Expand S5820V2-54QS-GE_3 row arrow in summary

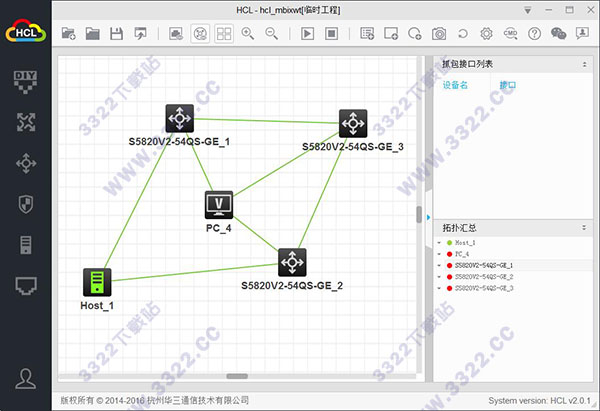click(x=439, y=288)
